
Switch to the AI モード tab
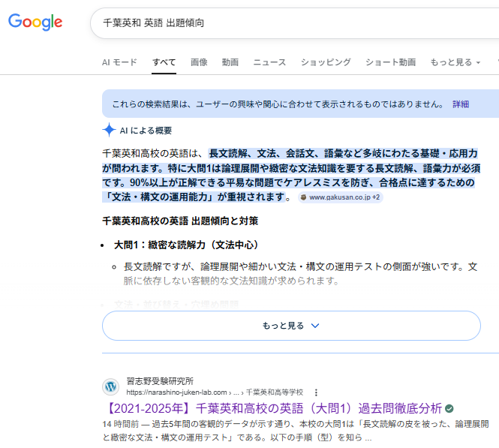(119, 62)
